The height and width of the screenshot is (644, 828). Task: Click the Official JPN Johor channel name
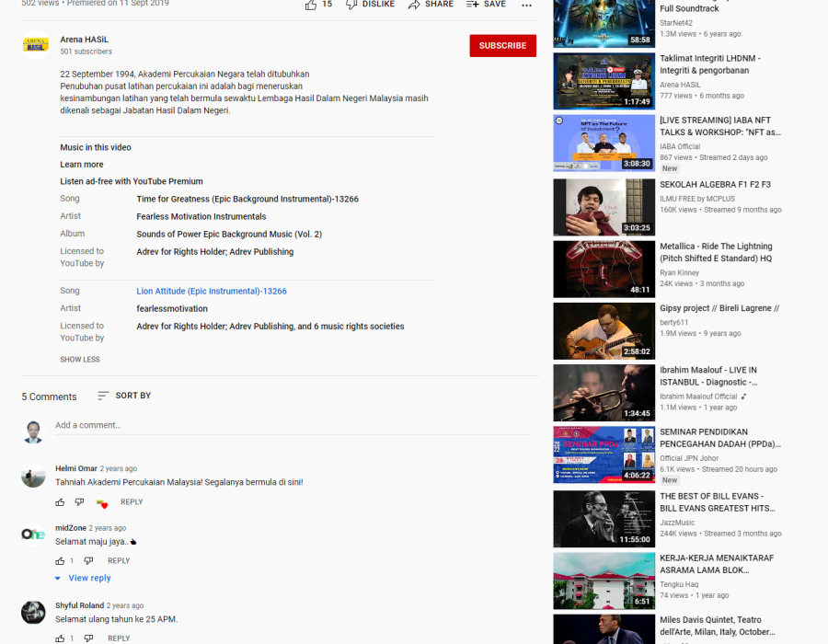click(689, 458)
